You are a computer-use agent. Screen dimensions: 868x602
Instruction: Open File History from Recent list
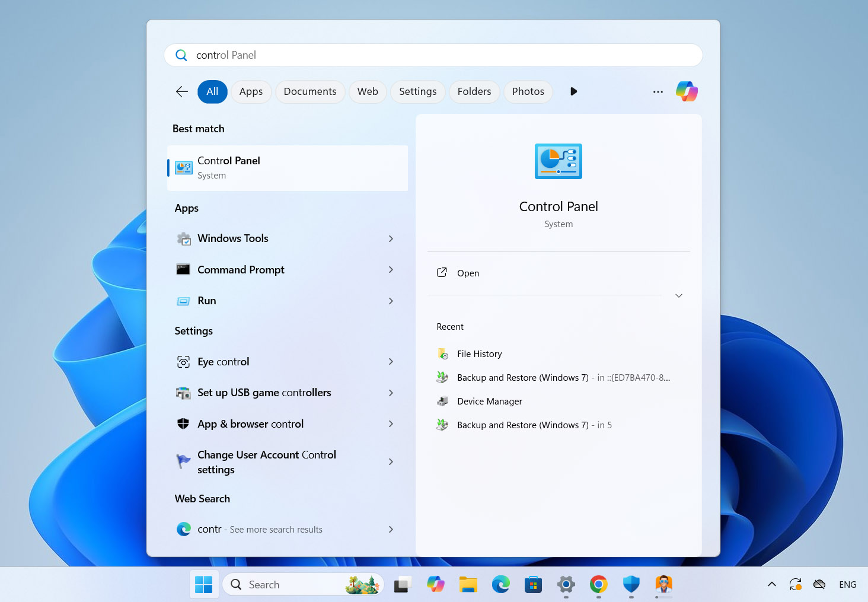(480, 354)
